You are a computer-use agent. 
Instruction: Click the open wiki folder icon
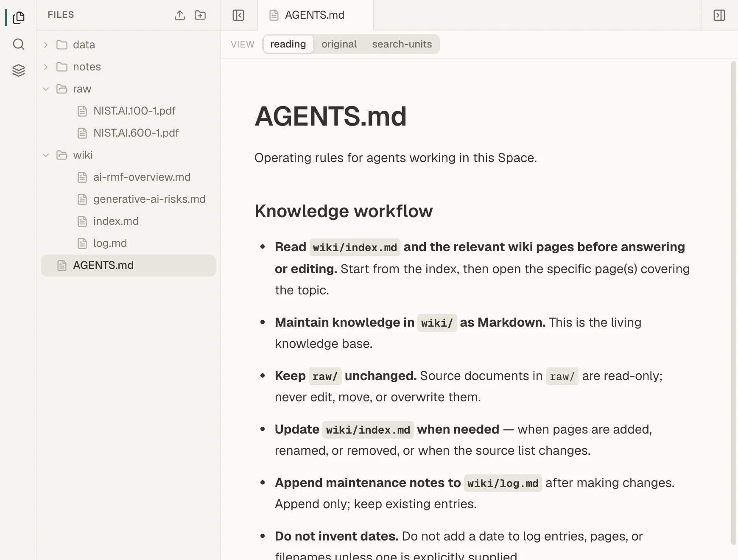[x=62, y=155]
